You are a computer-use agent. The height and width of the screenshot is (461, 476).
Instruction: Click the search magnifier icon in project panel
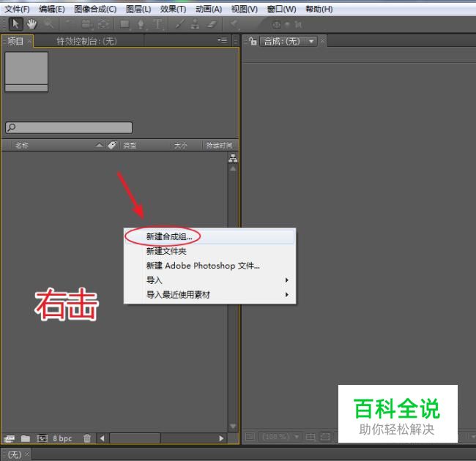click(x=12, y=127)
